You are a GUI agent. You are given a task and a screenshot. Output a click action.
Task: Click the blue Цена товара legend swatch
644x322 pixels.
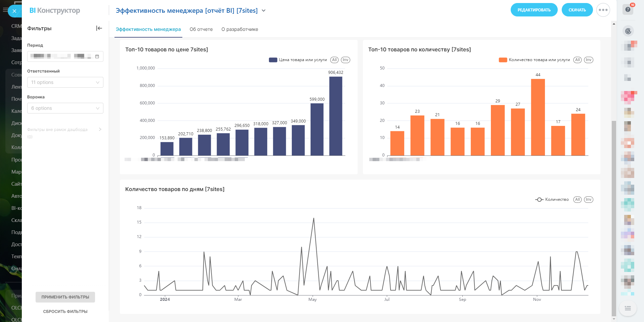[273, 60]
